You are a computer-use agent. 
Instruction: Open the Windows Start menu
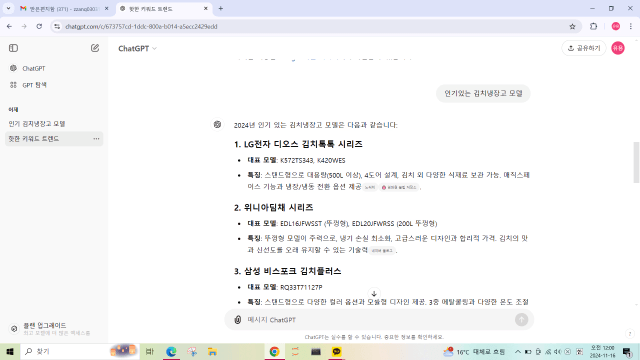[10, 351]
